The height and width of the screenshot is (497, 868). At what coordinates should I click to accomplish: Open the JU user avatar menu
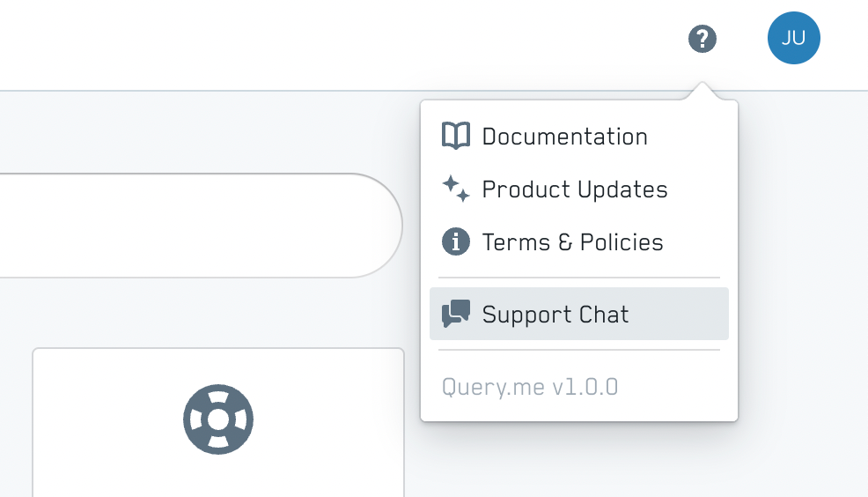(793, 38)
